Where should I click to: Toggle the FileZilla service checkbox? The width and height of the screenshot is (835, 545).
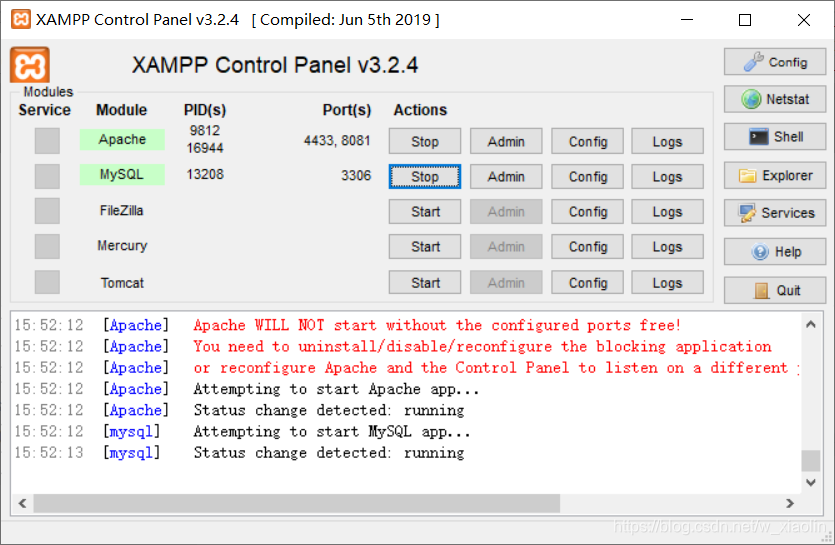pos(47,211)
